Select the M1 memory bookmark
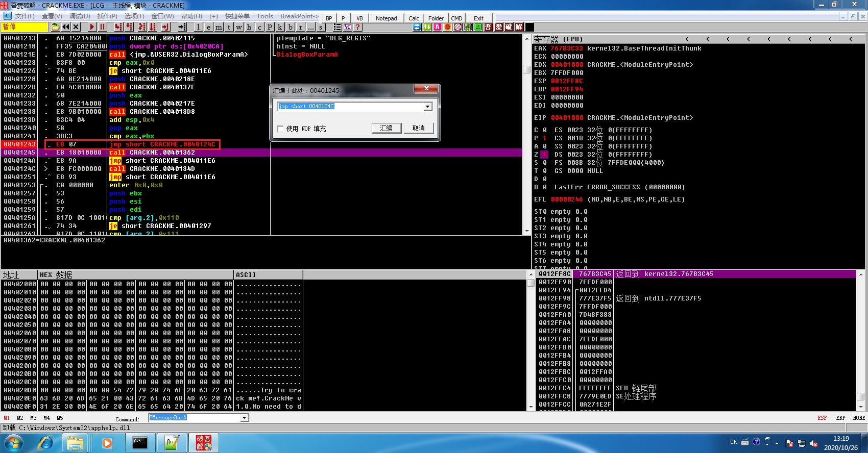This screenshot has width=868, height=453. coord(7,418)
